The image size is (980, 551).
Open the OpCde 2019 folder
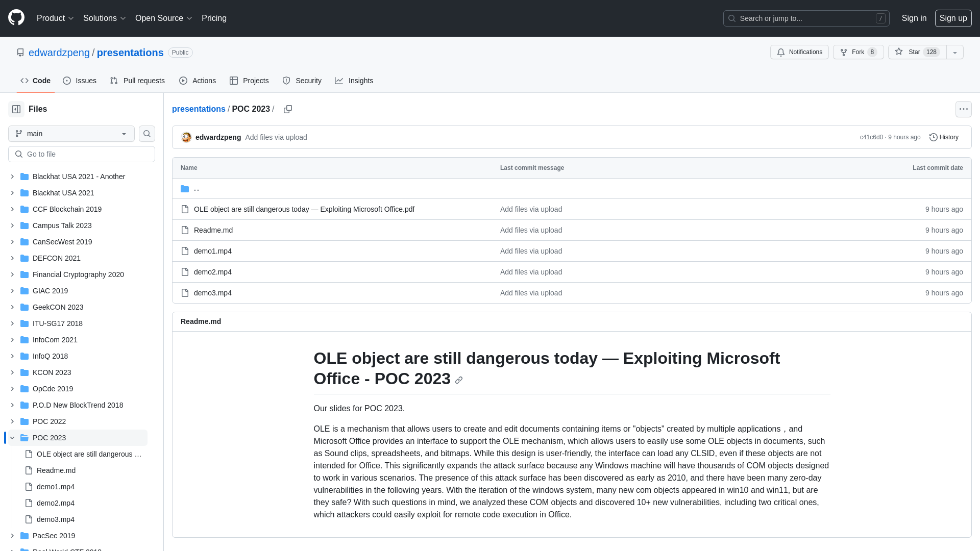click(53, 389)
